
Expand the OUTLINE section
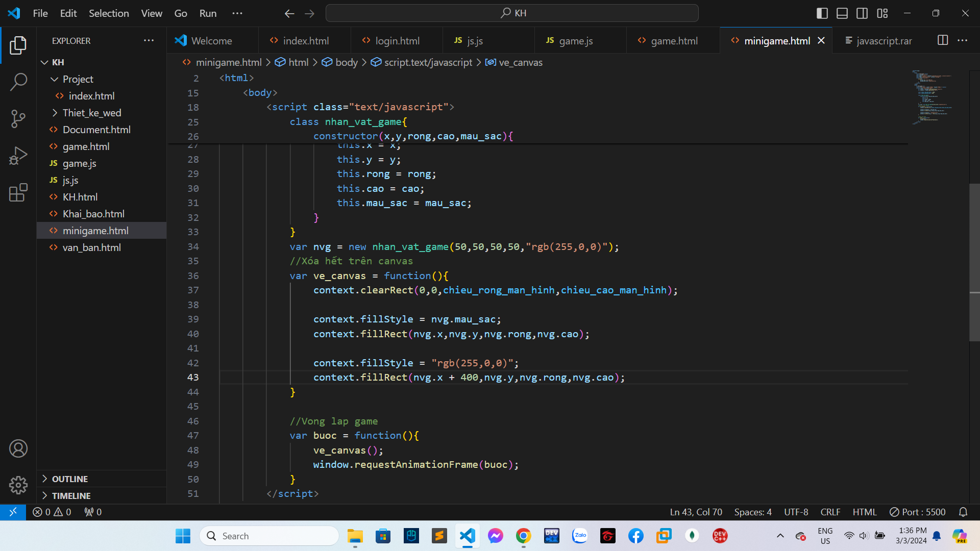click(70, 479)
